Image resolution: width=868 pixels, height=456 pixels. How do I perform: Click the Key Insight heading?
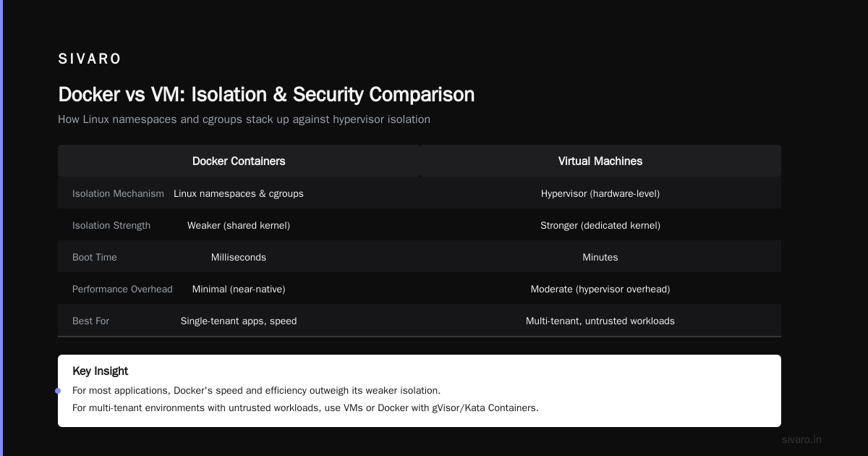(x=100, y=371)
